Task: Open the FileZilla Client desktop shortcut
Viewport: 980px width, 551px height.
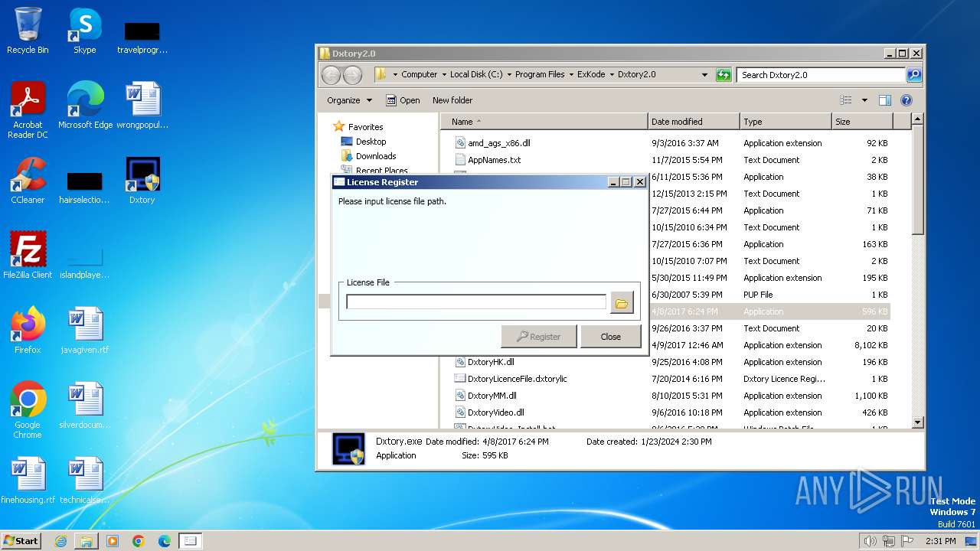Action: click(x=28, y=256)
